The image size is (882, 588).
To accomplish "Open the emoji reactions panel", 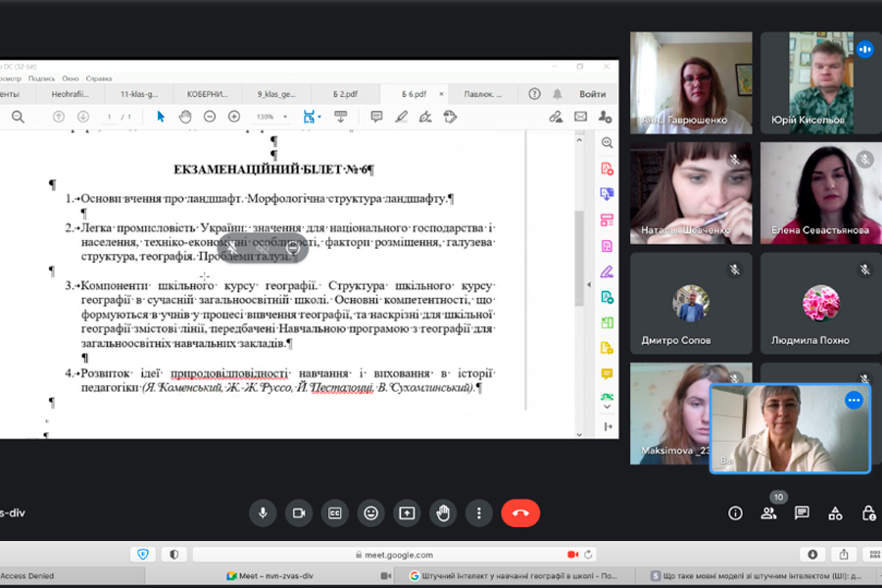I will coord(370,513).
